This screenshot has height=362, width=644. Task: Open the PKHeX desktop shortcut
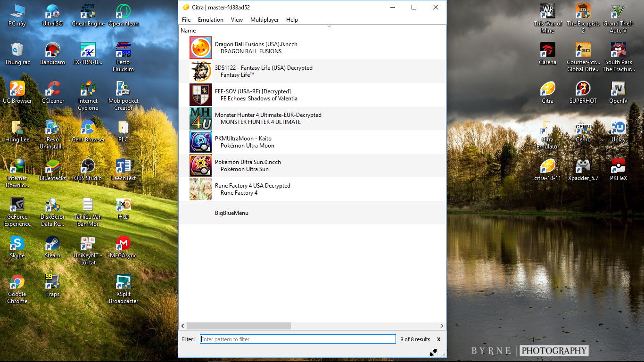point(619,170)
